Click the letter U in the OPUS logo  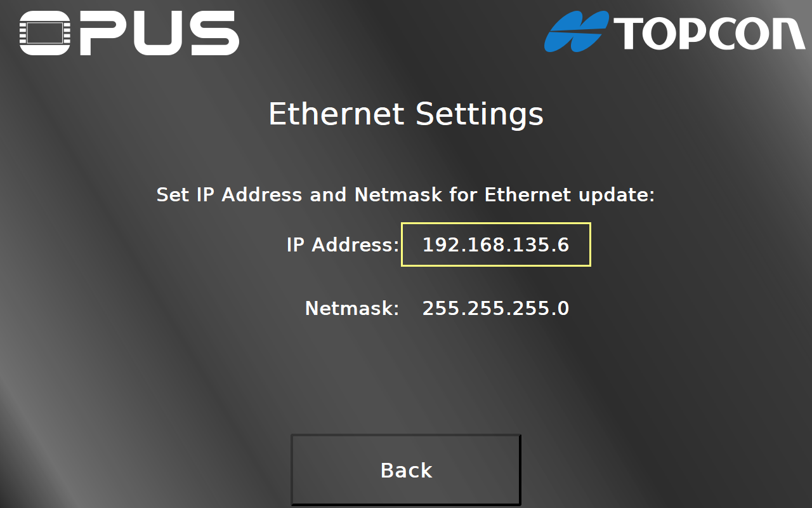157,32
